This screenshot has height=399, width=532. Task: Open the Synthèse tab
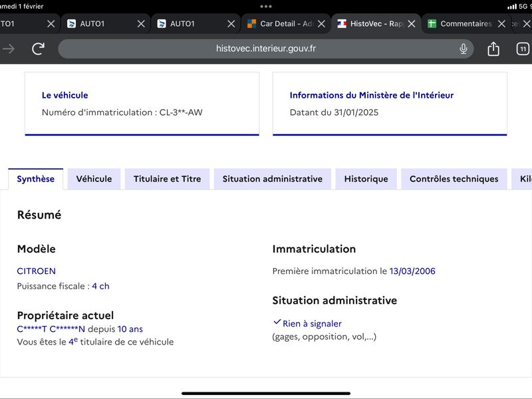click(x=36, y=179)
